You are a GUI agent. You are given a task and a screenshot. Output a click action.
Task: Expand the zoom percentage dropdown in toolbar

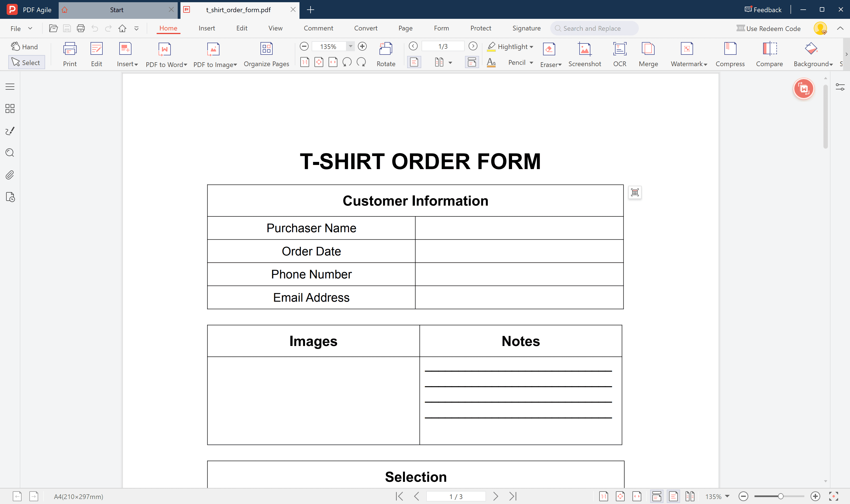click(x=350, y=46)
